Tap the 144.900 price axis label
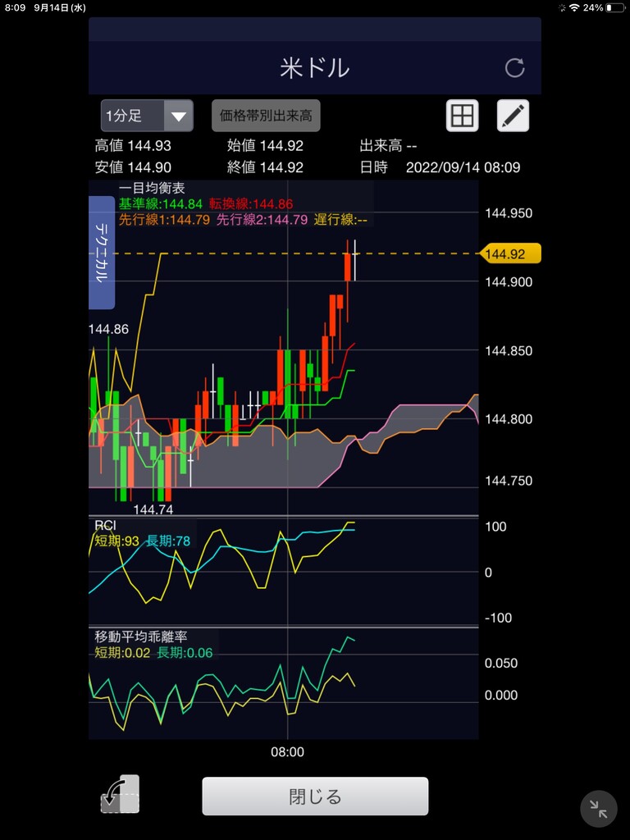 (509, 282)
